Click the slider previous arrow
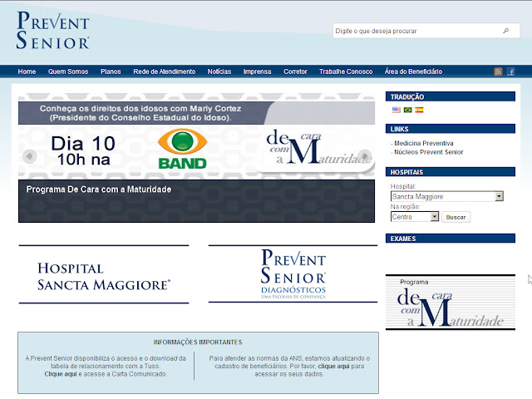Screen dimensions: 532x399 coord(30,156)
